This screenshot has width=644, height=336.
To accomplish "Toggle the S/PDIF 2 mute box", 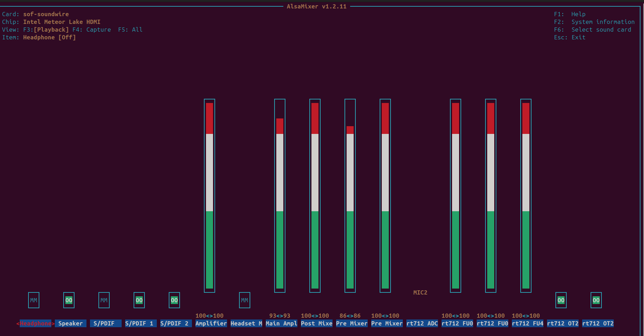I will point(174,300).
